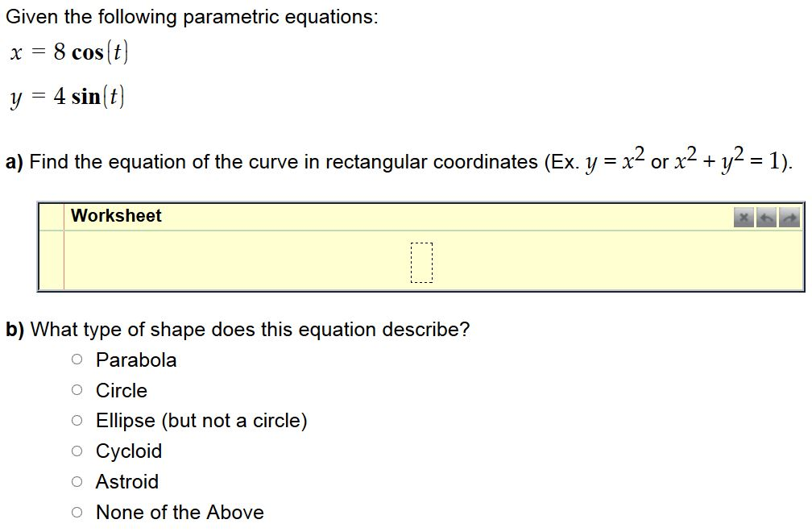Click the Ellipse label text
This screenshot has height=532, width=812.
coord(201,420)
